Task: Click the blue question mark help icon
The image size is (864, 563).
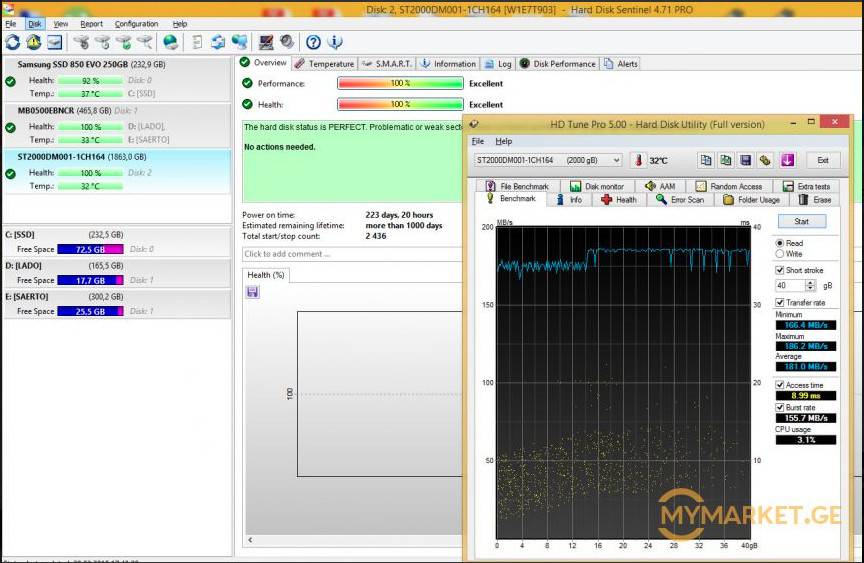Action: click(313, 42)
